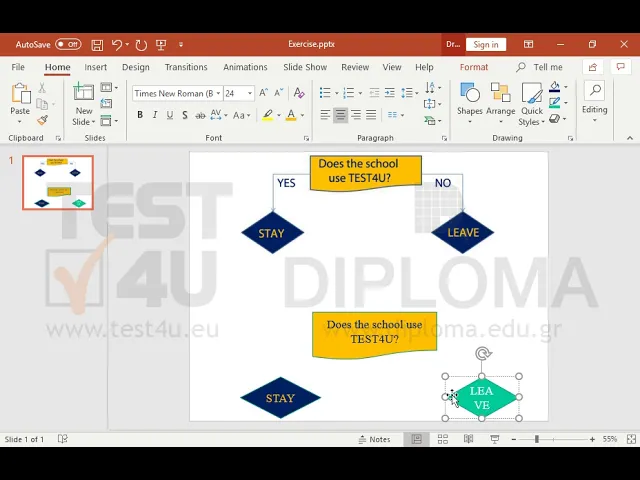
Task: Expand Paste options arrow
Action: [20, 122]
